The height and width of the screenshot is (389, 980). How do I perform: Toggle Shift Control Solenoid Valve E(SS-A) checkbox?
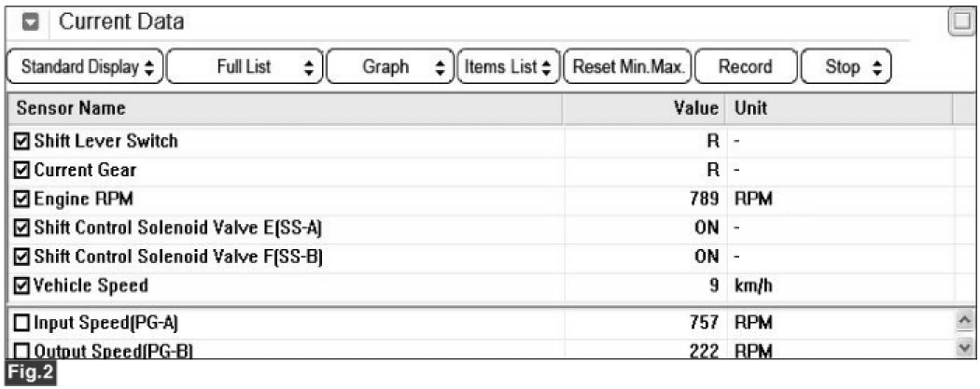[x=21, y=228]
